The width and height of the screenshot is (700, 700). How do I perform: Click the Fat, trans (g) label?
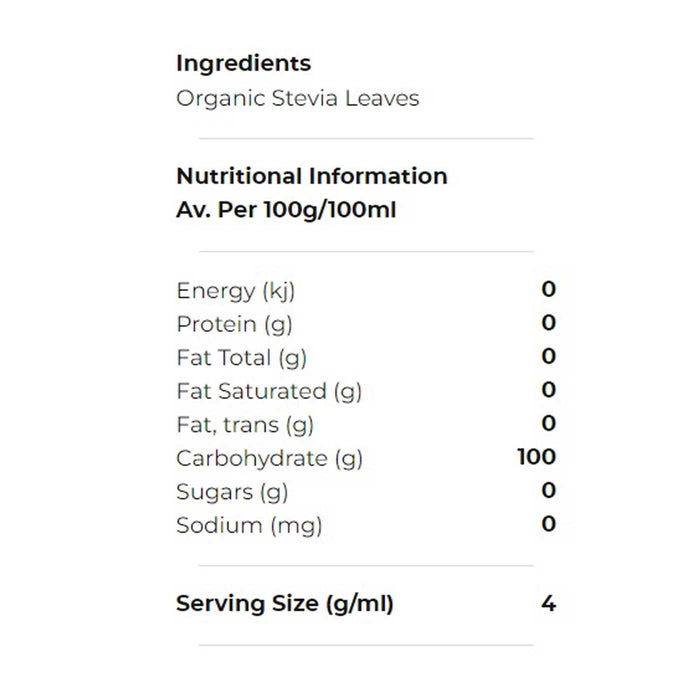click(245, 424)
